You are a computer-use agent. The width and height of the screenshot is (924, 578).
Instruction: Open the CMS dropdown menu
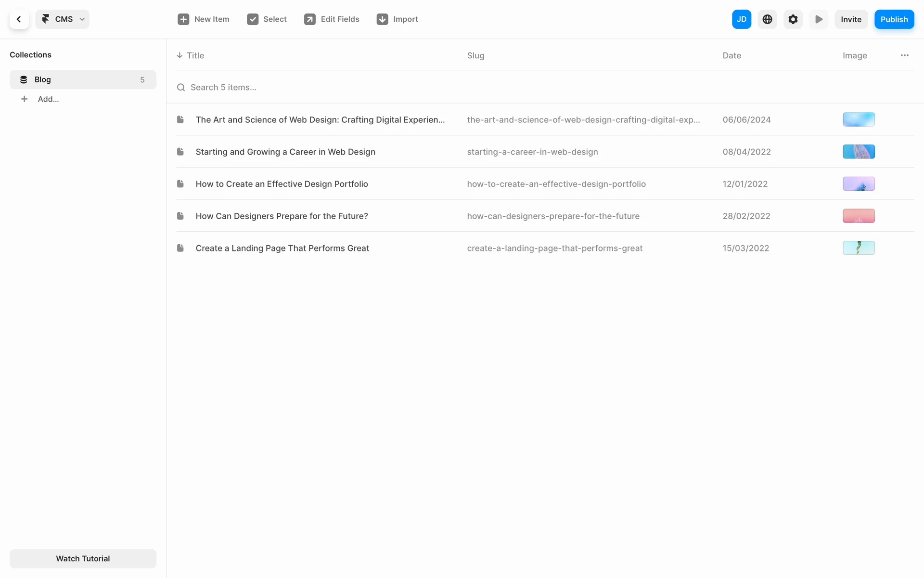[x=63, y=19]
